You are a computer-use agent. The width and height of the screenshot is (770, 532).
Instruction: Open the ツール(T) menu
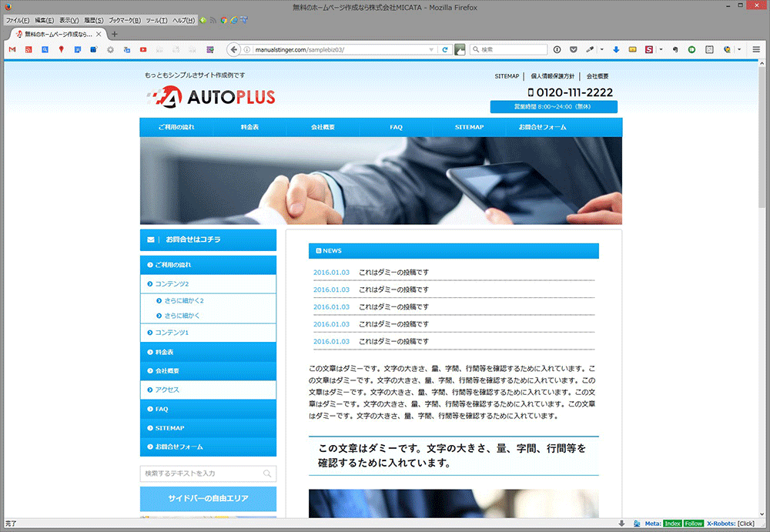coord(156,20)
